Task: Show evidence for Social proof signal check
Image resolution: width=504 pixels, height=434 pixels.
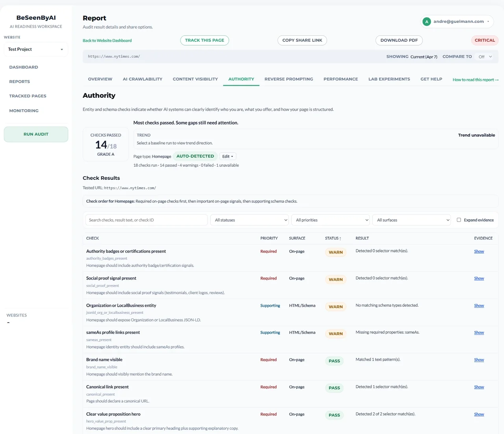Action: 479,279
